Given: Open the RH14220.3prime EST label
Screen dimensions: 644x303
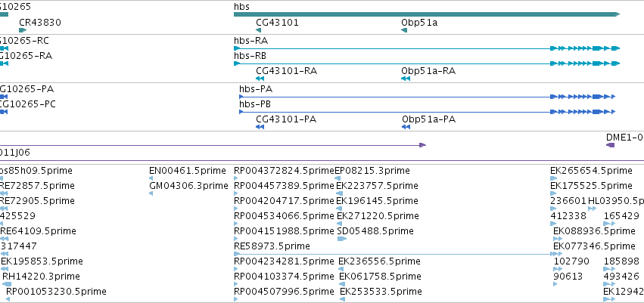Looking at the screenshot, I should coord(41,277).
